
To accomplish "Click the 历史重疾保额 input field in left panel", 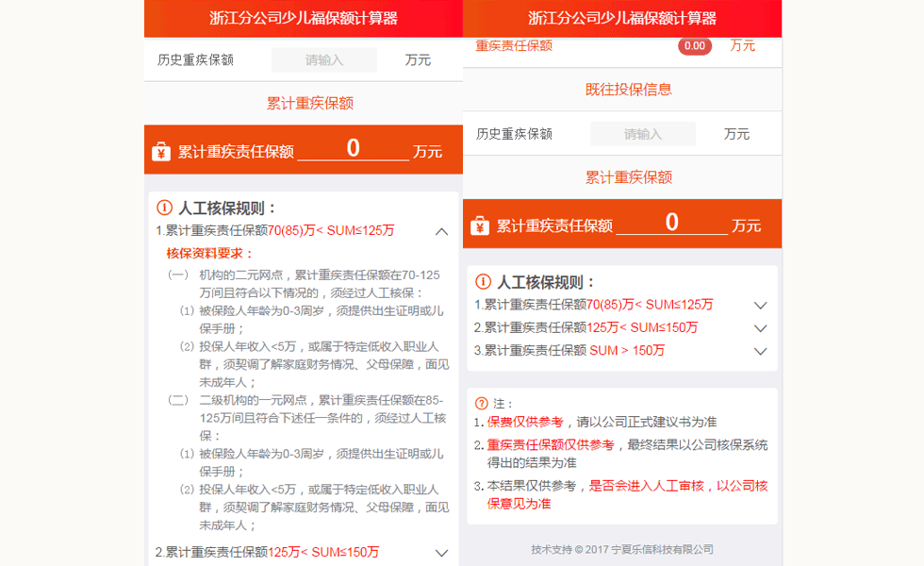I will click(324, 59).
